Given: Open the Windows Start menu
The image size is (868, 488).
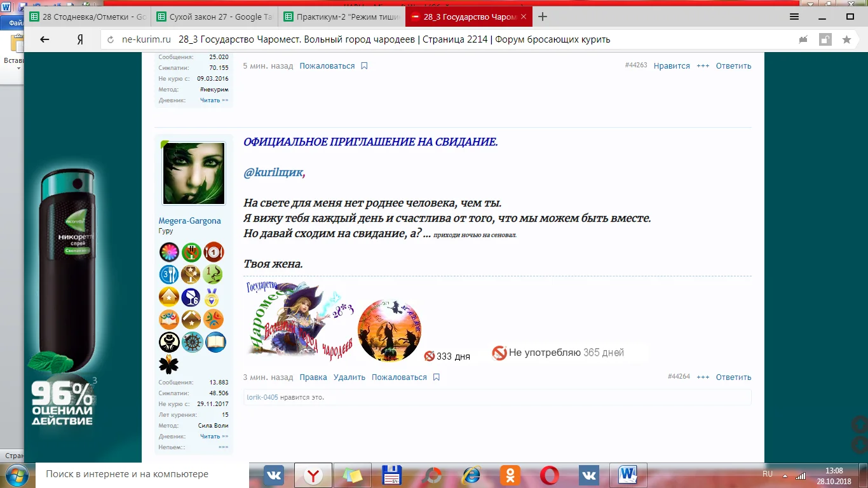Looking at the screenshot, I should tap(15, 475).
